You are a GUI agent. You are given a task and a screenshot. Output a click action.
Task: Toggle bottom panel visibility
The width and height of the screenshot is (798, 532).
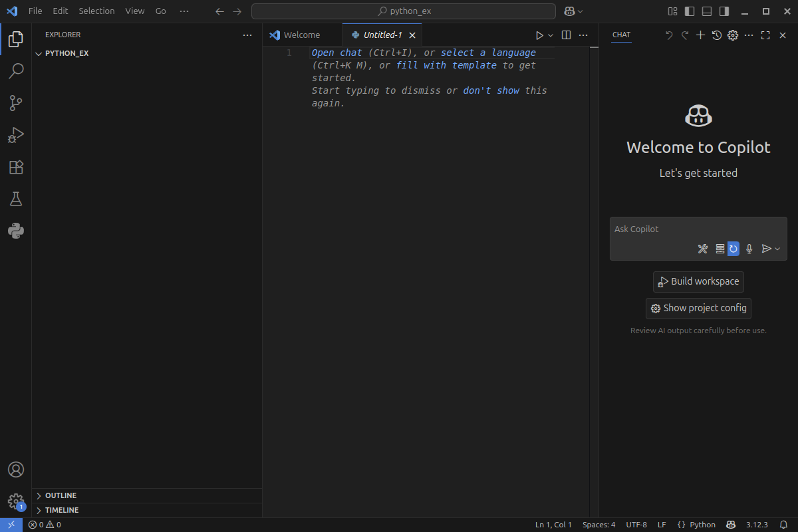point(707,11)
